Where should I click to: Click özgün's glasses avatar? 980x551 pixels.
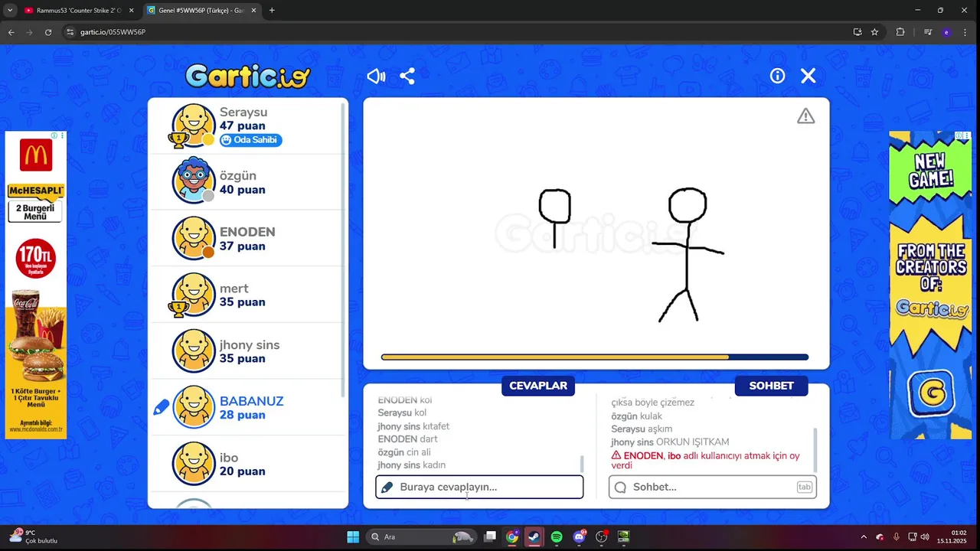point(194,181)
